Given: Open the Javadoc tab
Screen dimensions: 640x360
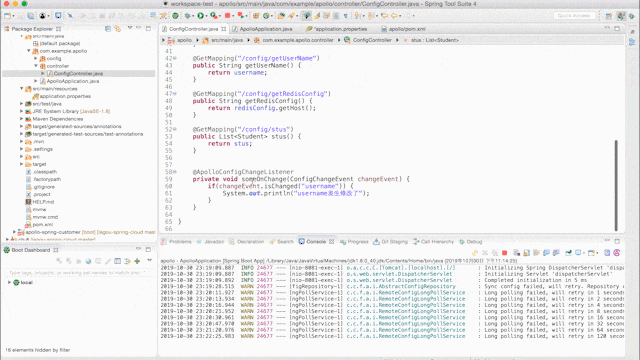Looking at the screenshot, I should click(x=213, y=242).
